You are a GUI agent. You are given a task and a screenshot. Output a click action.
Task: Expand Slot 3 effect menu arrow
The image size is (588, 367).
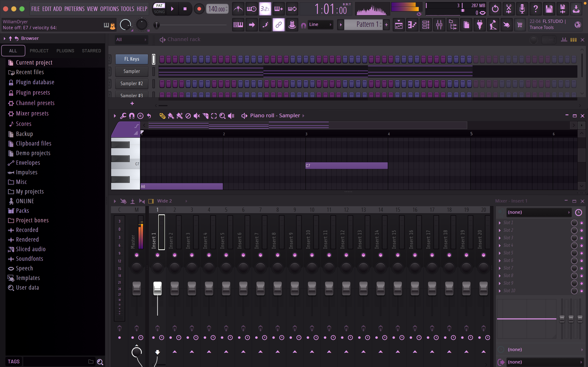click(500, 238)
